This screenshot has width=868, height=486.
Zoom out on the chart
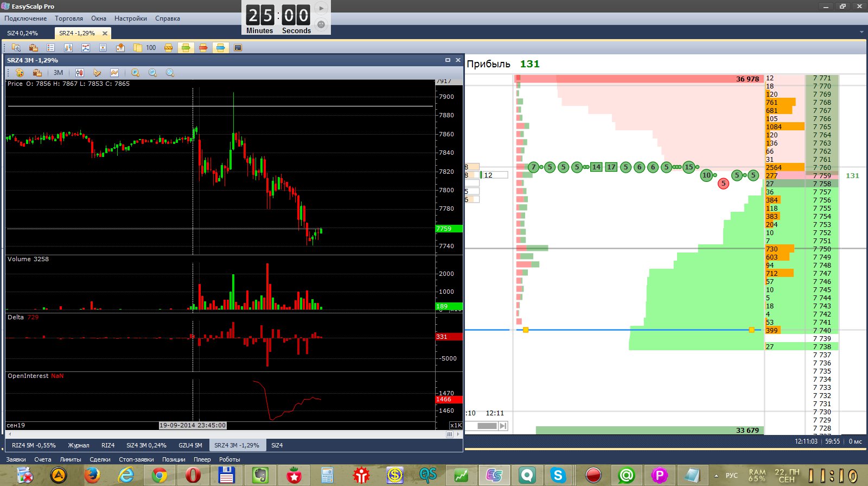click(x=153, y=73)
